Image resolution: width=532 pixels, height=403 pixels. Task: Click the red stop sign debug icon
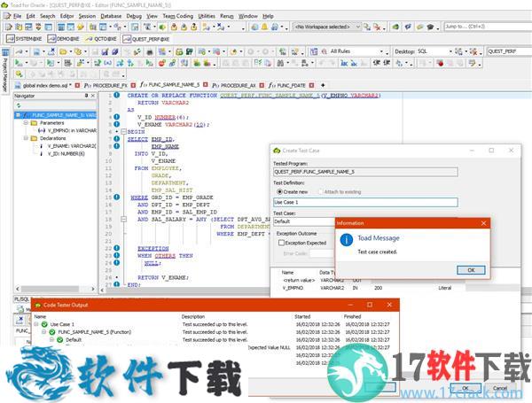[162, 63]
